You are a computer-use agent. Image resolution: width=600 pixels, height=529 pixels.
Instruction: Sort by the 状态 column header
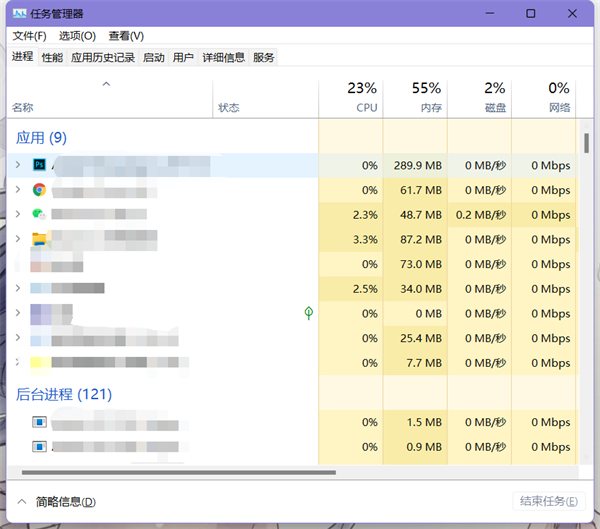(265, 99)
